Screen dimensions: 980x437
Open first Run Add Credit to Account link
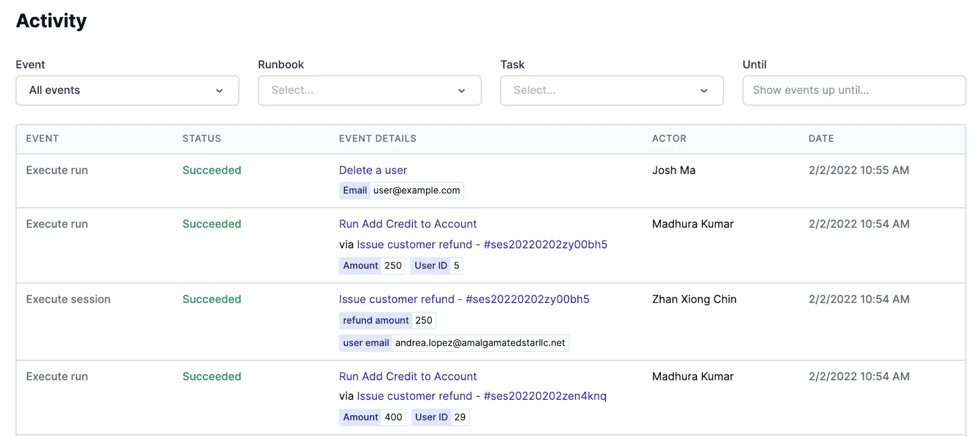[x=407, y=224]
